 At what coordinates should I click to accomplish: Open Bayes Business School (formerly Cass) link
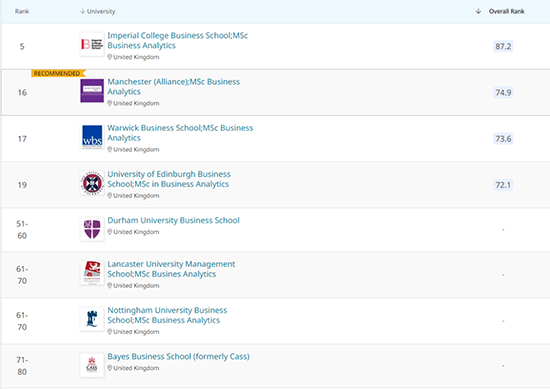178,356
